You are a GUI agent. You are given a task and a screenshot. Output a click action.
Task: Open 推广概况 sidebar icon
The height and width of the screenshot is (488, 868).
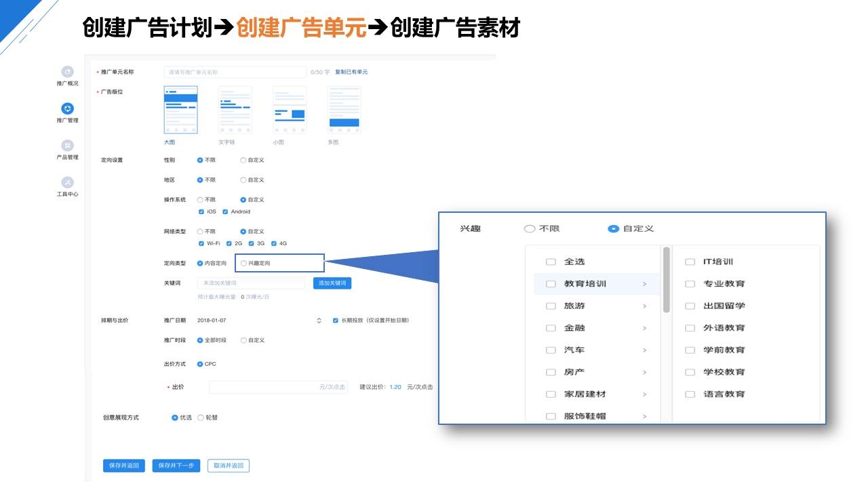[x=67, y=72]
